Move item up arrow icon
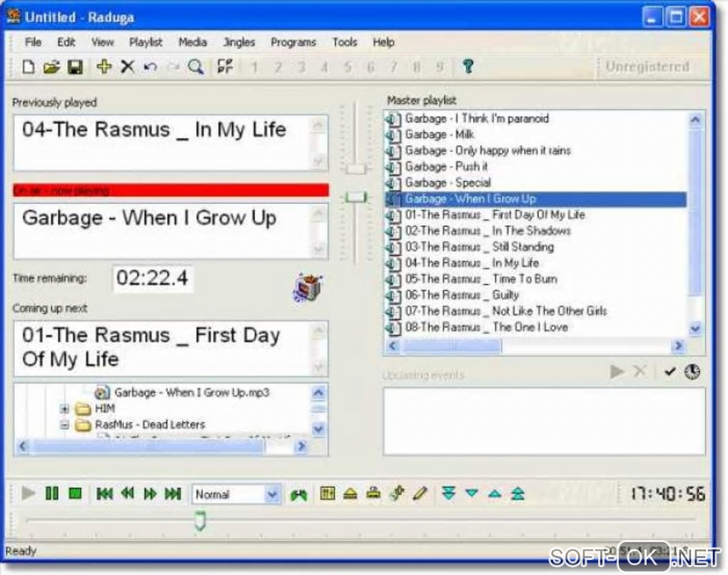Viewport: 728px width, 575px height. (x=495, y=494)
